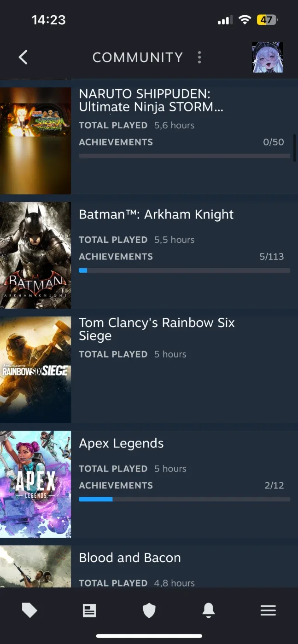298x644 pixels.
Task: Open the three-dot Community options menu
Action: [x=199, y=57]
